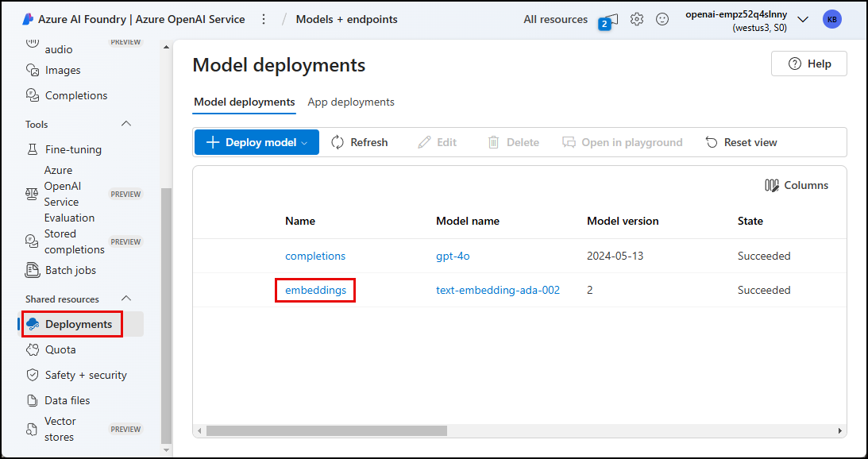Click the sidebar scrollbar up arrow
868x459 pixels.
coord(166,47)
